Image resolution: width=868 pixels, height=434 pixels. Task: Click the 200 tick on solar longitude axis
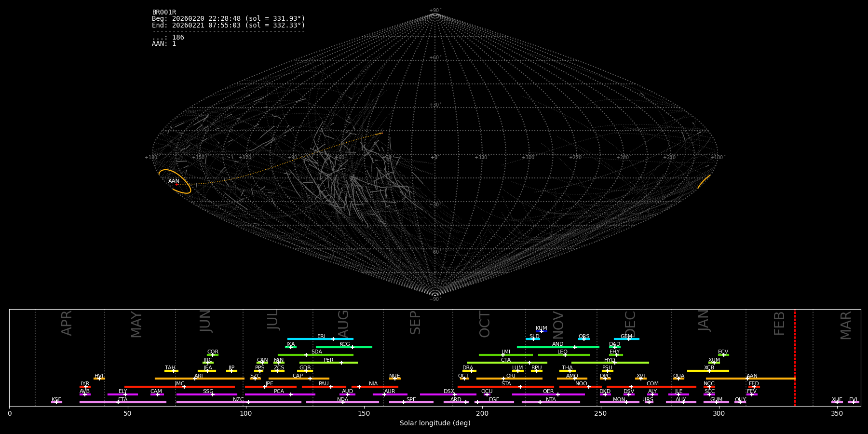[x=482, y=413]
